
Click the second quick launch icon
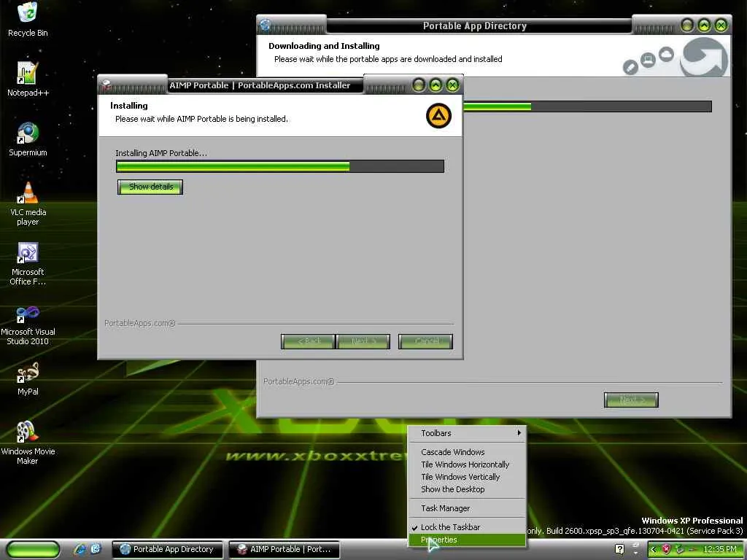click(96, 549)
